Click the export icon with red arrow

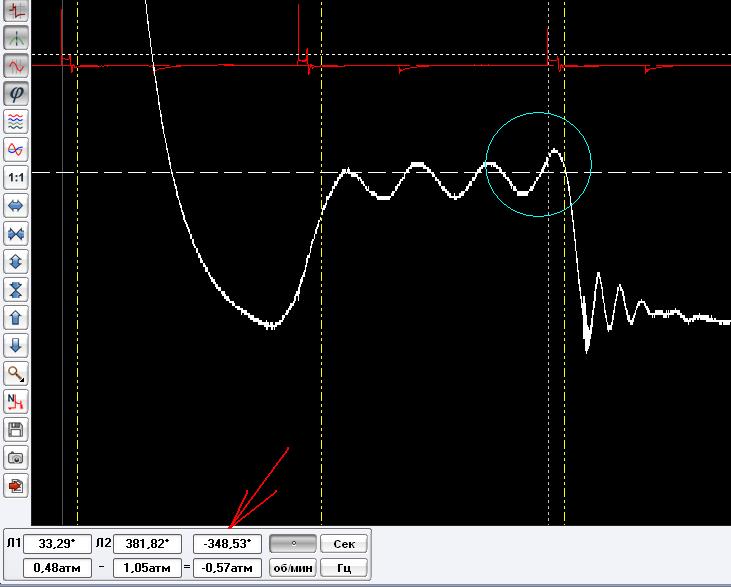16,486
